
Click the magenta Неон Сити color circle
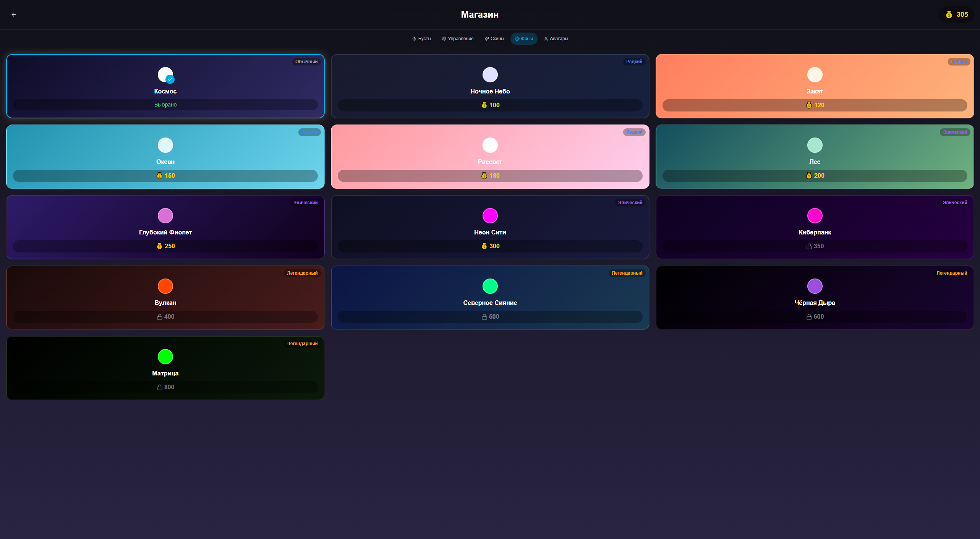pos(490,216)
